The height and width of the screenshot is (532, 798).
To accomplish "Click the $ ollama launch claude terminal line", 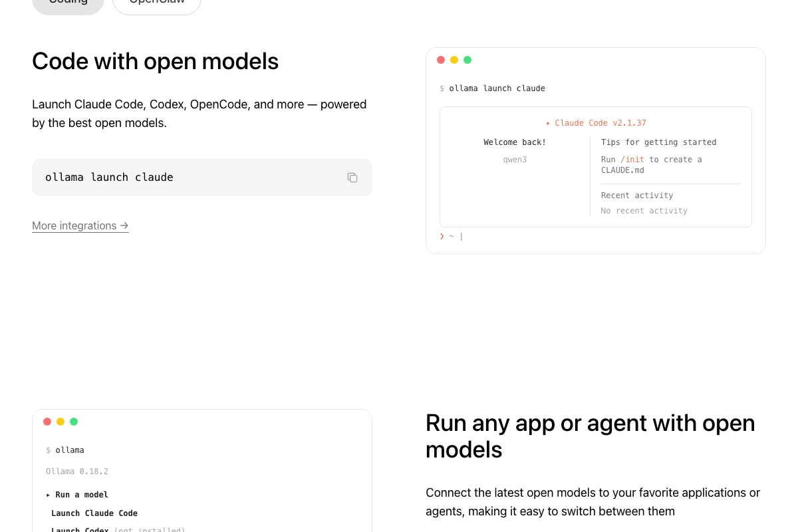I will coord(492,88).
